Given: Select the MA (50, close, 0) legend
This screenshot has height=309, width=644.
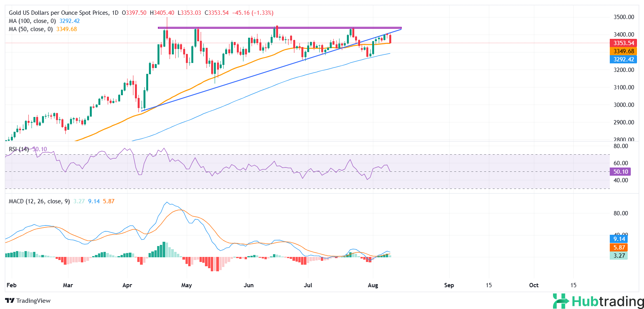Looking at the screenshot, I should [x=31, y=29].
